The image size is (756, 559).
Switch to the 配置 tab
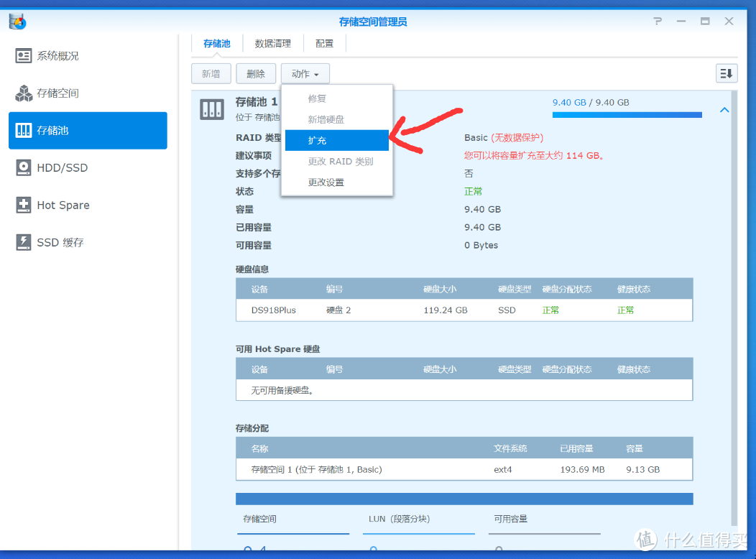point(325,43)
